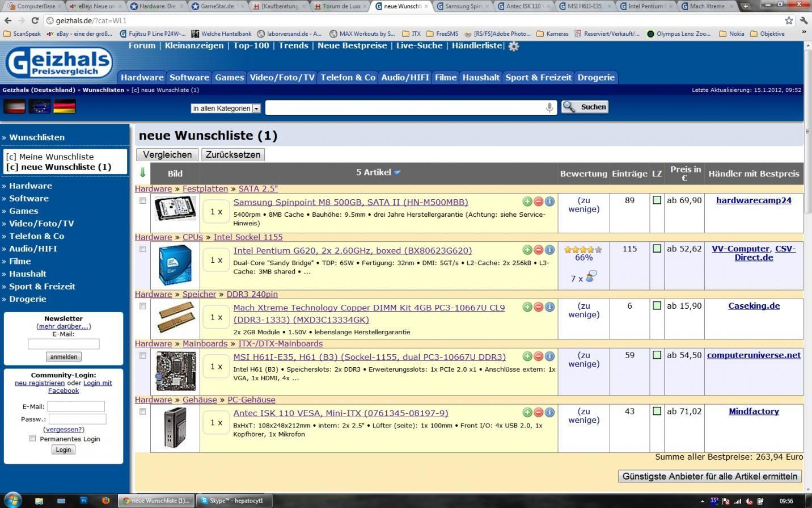Toggle LZ box for Antec ISK 110 row
812x508 pixels.
[x=657, y=412]
